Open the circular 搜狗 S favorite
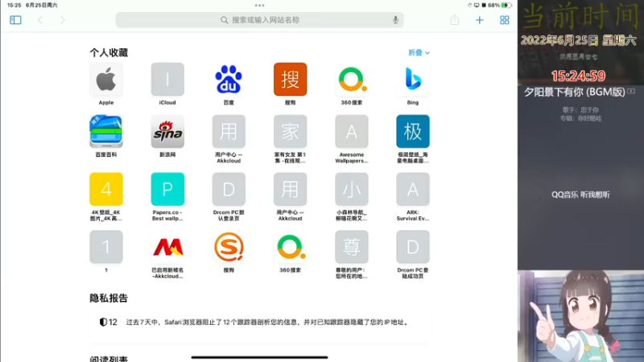644x362 pixels. 229,252
